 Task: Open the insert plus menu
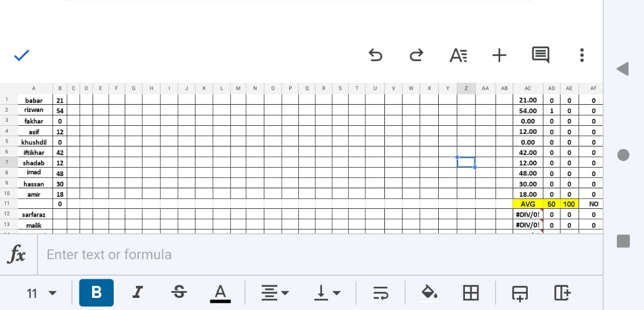click(x=499, y=55)
